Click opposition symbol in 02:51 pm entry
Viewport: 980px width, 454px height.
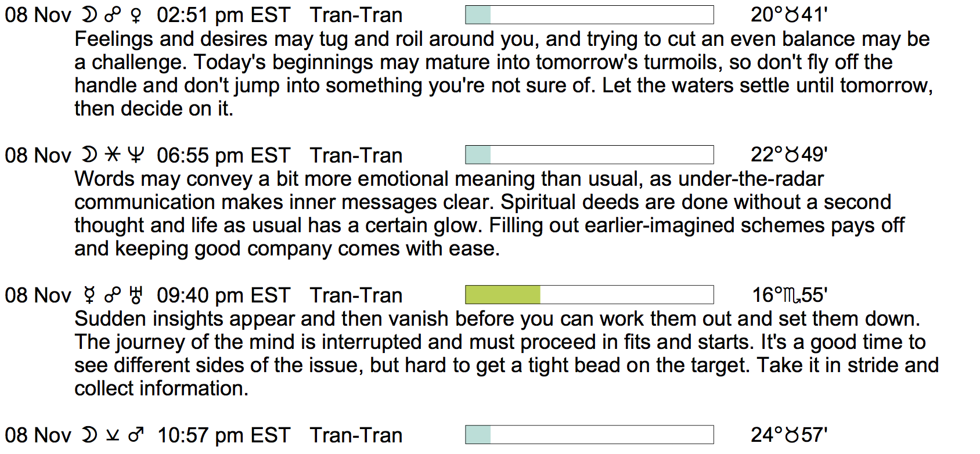point(112,15)
